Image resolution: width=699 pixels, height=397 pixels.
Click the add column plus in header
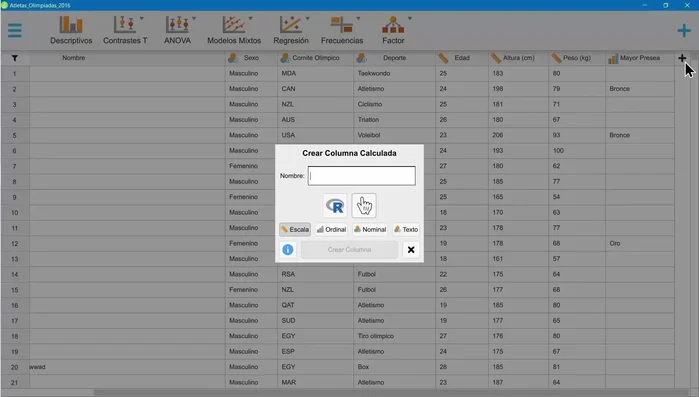(682, 58)
